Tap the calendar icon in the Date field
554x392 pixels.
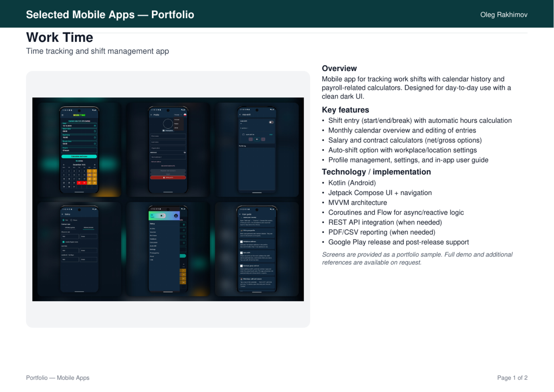95,126
